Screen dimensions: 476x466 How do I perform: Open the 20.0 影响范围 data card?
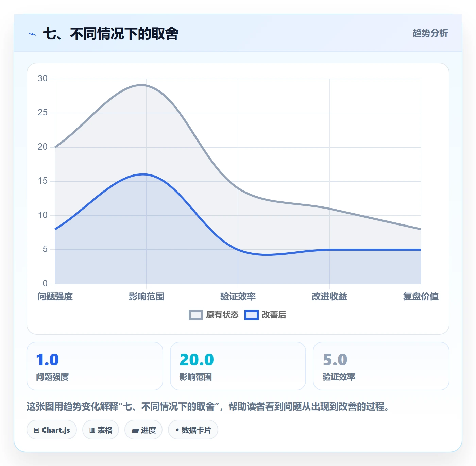click(x=238, y=366)
